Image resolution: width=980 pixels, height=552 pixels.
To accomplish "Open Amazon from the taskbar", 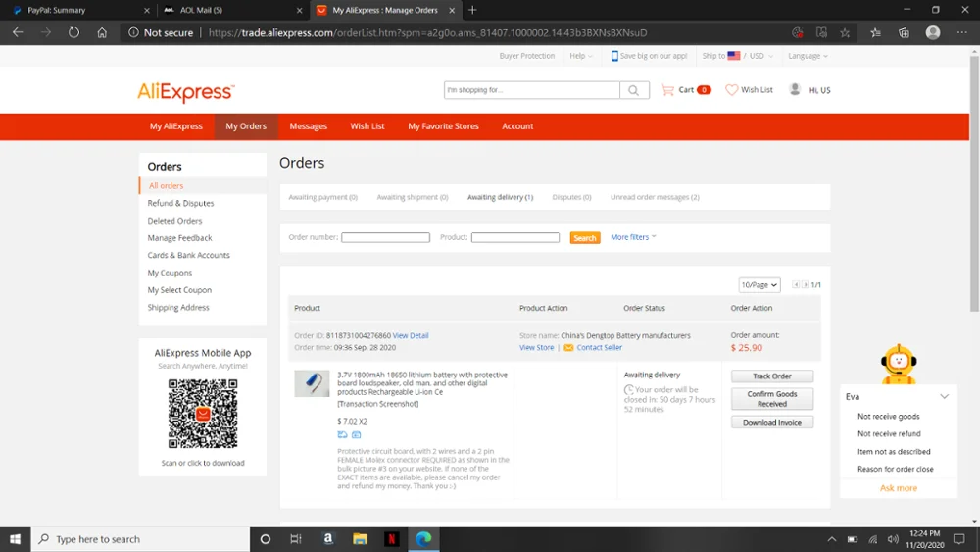I will 328,539.
